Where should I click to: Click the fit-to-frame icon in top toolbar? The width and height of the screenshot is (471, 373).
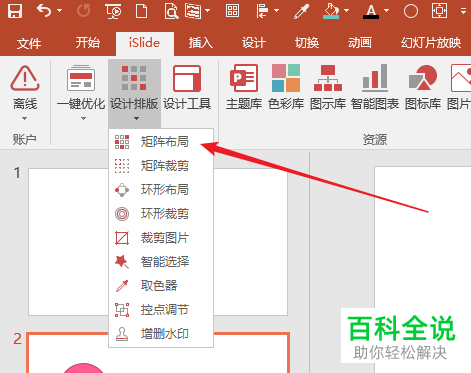point(439,11)
